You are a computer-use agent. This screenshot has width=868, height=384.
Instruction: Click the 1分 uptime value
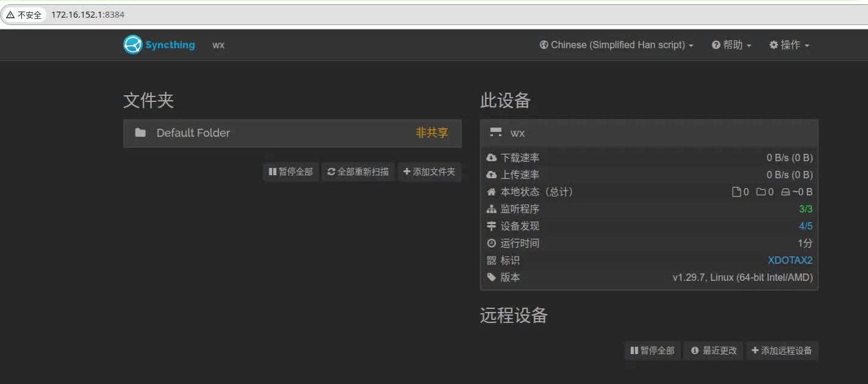tap(805, 243)
